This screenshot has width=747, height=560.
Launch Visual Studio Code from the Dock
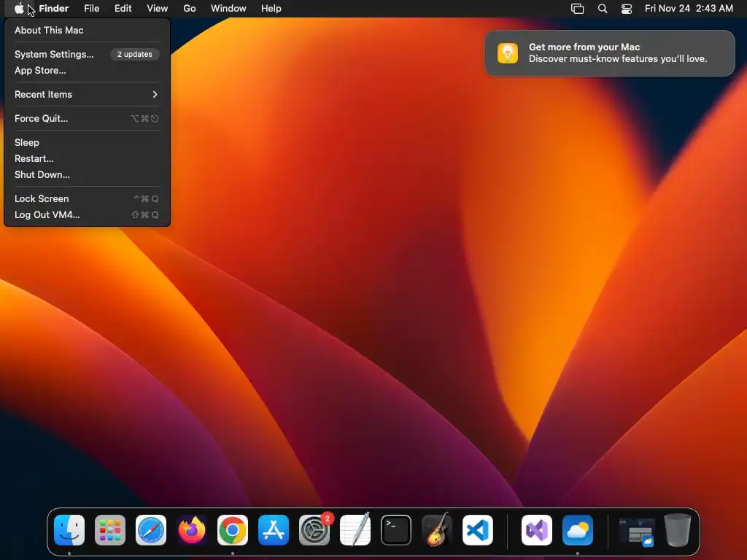click(x=478, y=530)
